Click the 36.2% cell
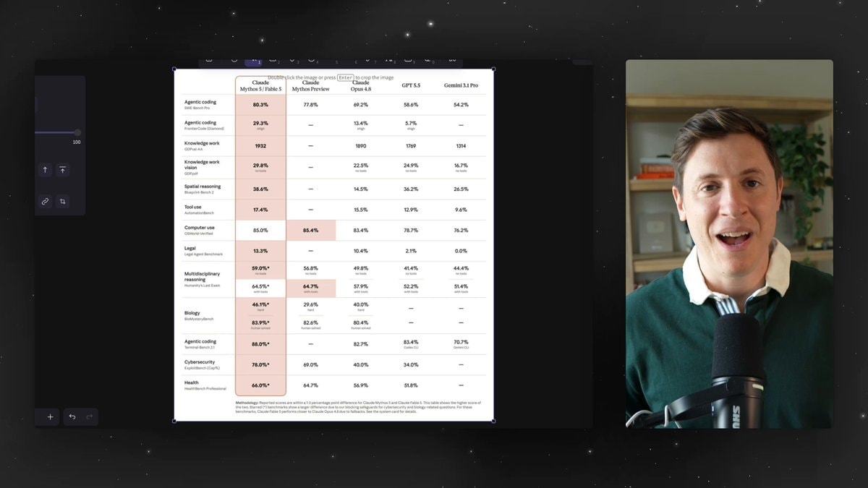868x488 pixels. click(411, 189)
